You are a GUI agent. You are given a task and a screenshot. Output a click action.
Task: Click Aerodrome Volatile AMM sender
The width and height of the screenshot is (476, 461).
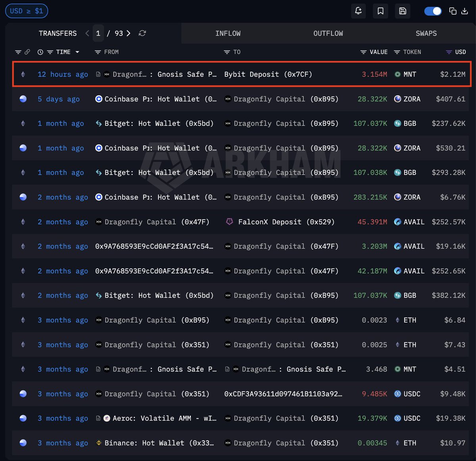pos(165,419)
